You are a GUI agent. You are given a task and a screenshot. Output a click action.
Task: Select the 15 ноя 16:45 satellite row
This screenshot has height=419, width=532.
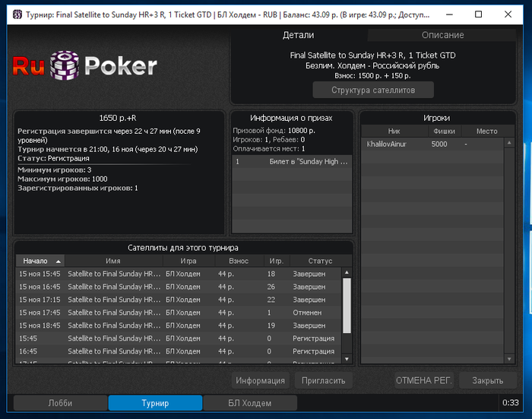coord(179,287)
